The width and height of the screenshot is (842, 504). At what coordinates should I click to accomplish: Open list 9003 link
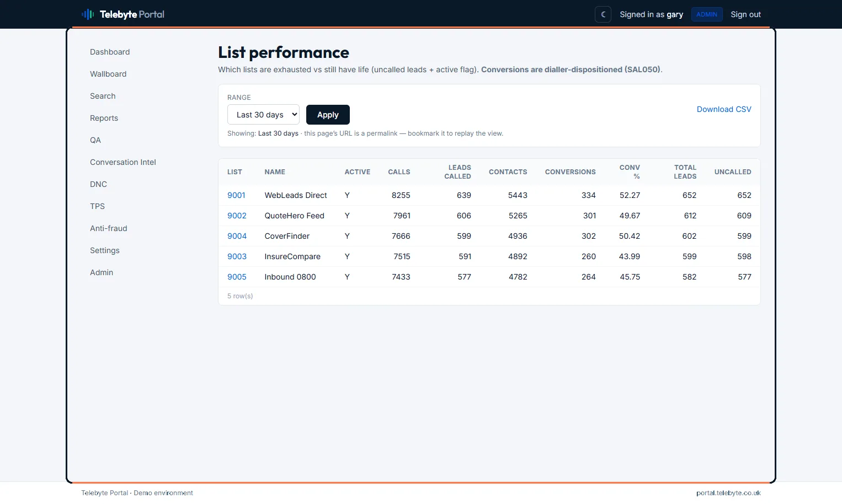237,256
